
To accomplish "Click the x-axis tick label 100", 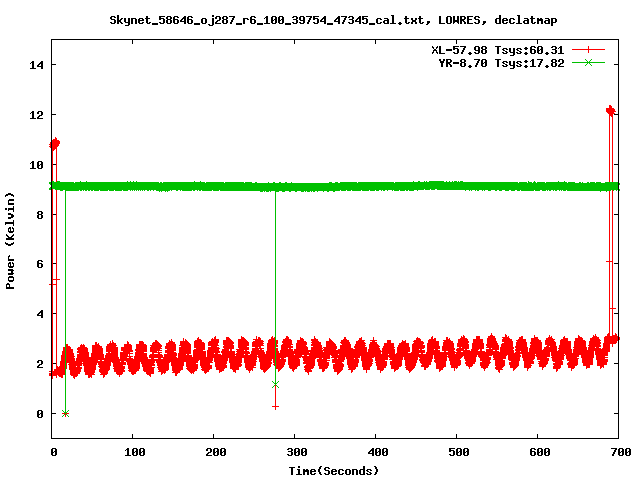I will (135, 452).
